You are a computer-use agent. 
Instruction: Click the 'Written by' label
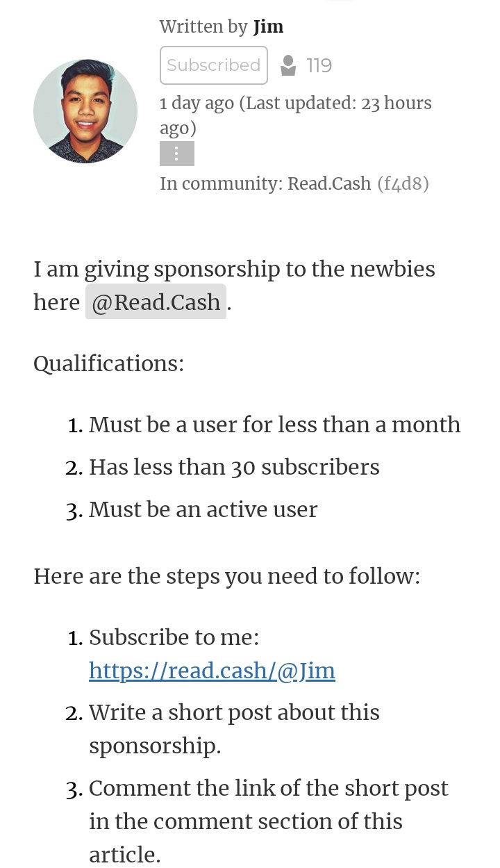(x=203, y=26)
